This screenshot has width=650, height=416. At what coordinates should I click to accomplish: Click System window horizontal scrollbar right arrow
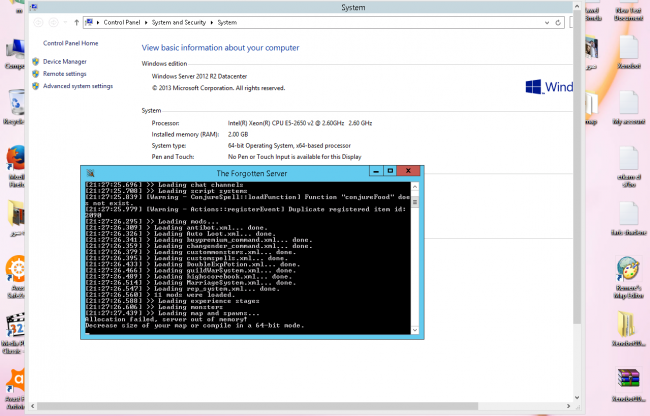(569, 406)
